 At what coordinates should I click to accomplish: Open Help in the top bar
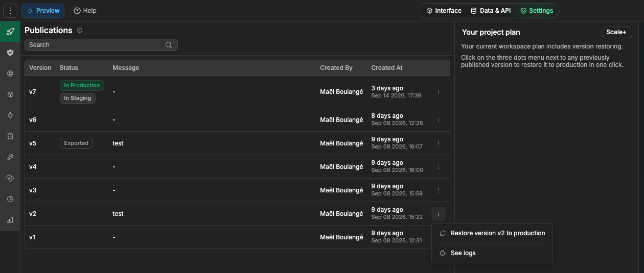point(85,11)
